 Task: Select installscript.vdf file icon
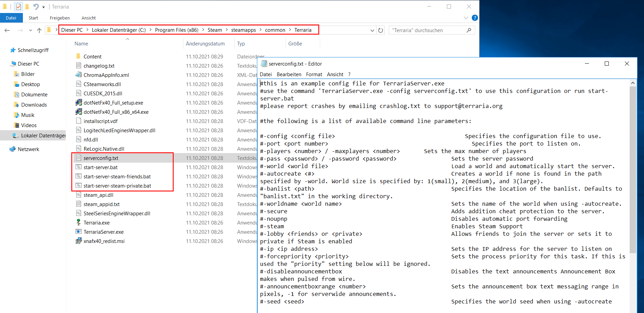tap(79, 121)
